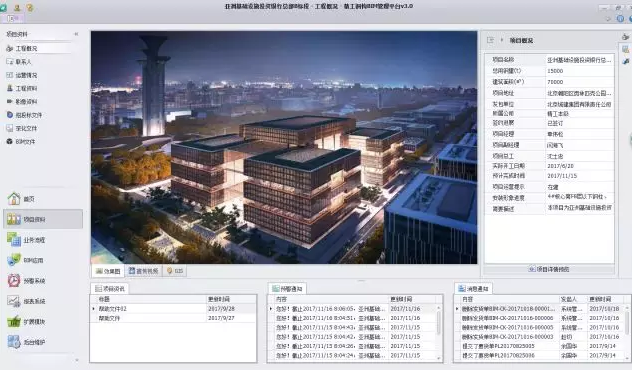634x370 pixels.
Task: Click the 工程资料 icon with person figure
Action: (x=10, y=88)
